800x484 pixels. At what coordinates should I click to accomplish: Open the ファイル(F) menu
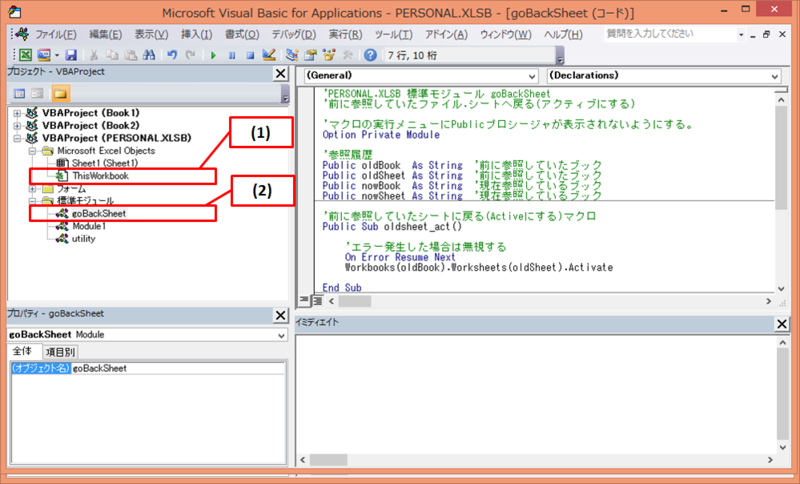coord(56,35)
